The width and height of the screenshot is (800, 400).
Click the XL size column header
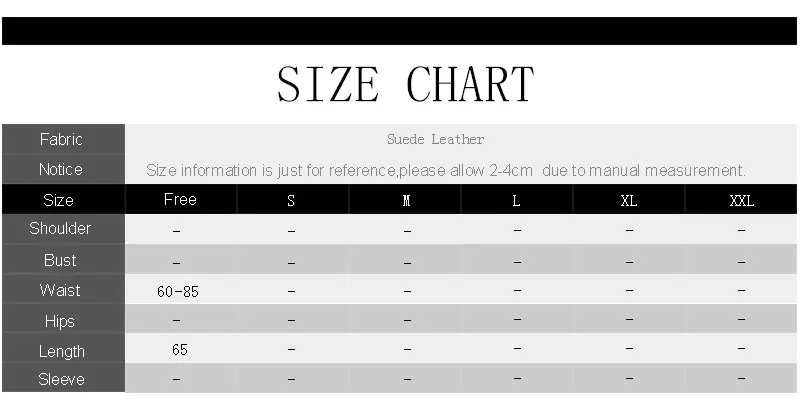point(629,201)
